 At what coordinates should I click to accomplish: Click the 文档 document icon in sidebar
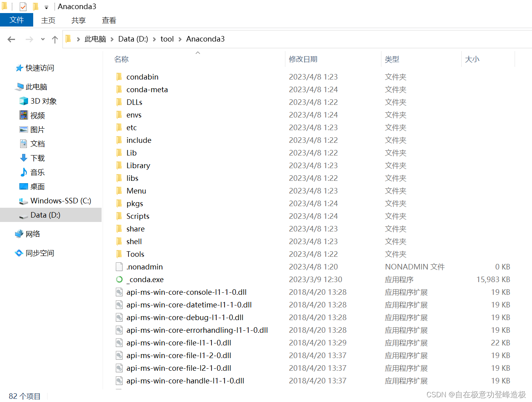coord(24,144)
